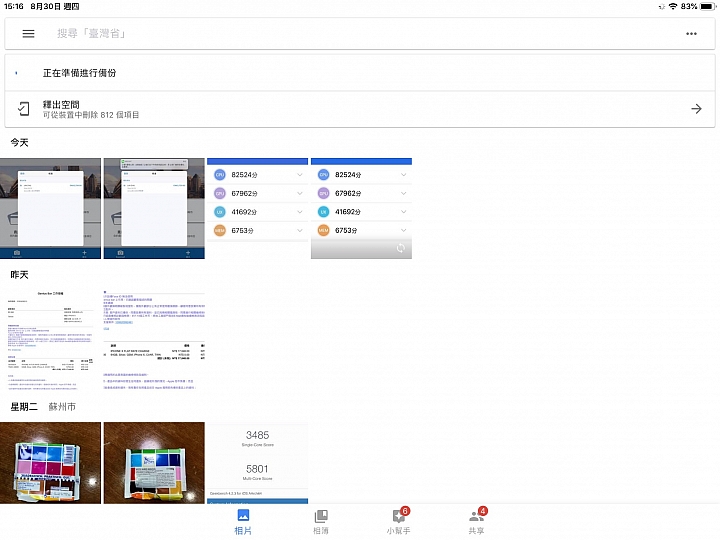Open the 共享 sharing tab icon
Viewport: 720px width, 540px height.
477,516
